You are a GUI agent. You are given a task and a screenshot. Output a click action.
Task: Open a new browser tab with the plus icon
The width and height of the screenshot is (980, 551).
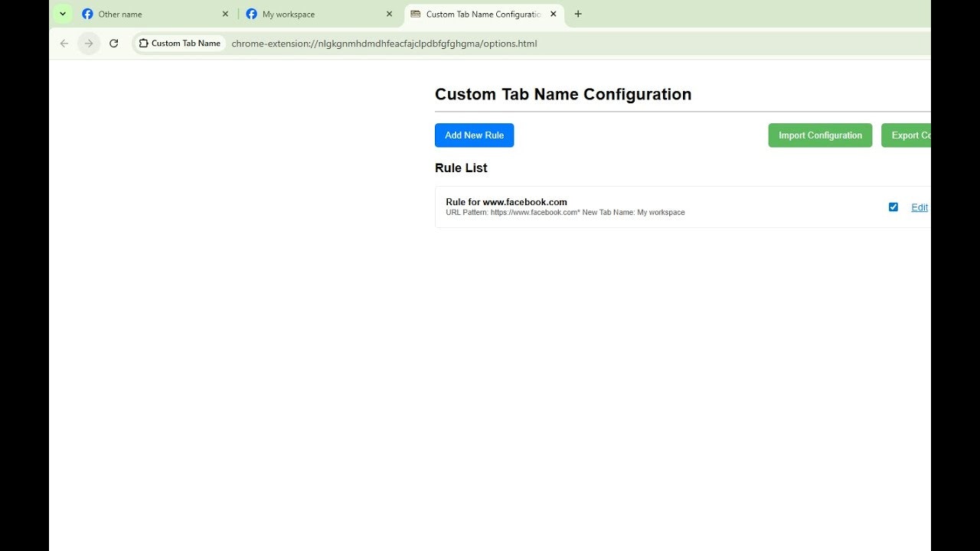[x=578, y=14]
